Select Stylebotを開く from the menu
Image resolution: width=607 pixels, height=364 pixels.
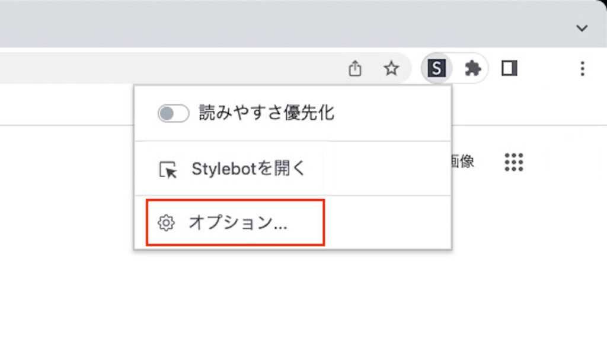(247, 168)
